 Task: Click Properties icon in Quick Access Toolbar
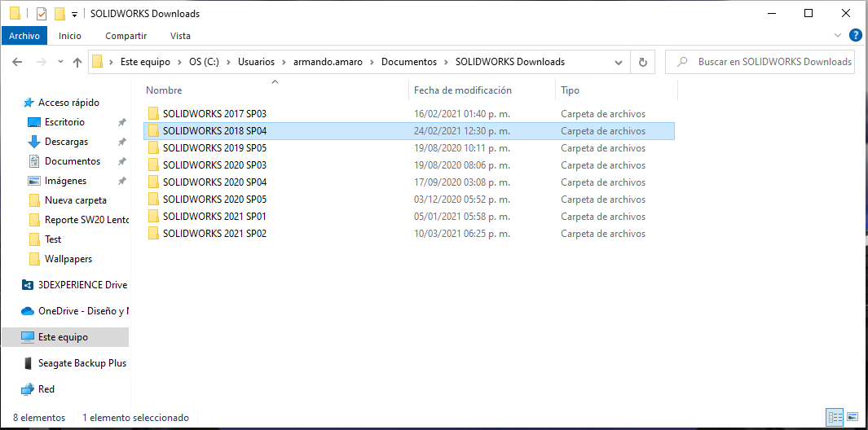pos(42,13)
